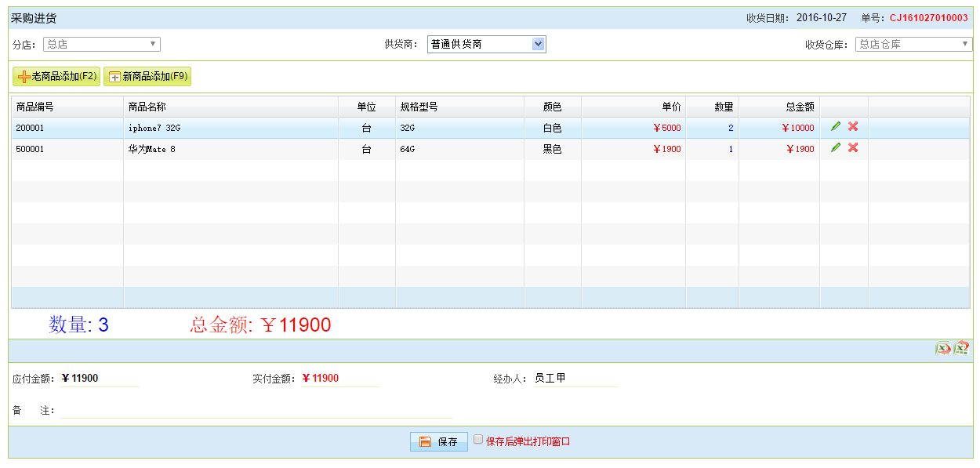Remove the 华为Mate 8 row via red X

(853, 148)
